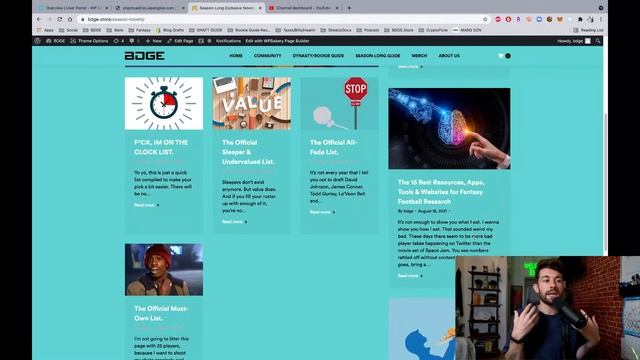Viewport: 640px width, 360px height.
Task: Open the stopwatch clock list thumbnail
Action: 164,103
